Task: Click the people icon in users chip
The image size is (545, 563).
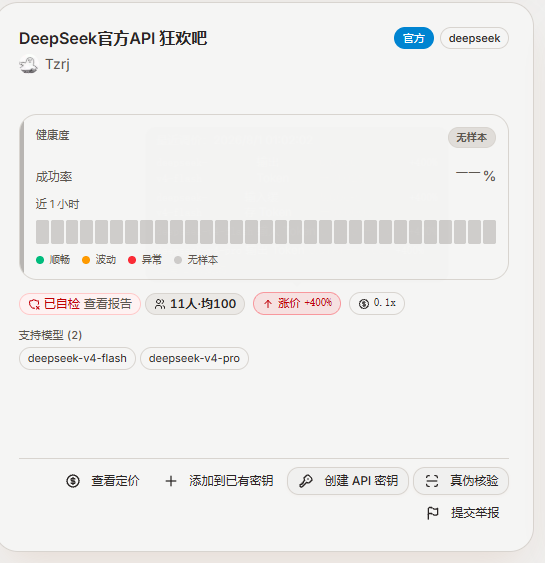Action: click(x=160, y=304)
